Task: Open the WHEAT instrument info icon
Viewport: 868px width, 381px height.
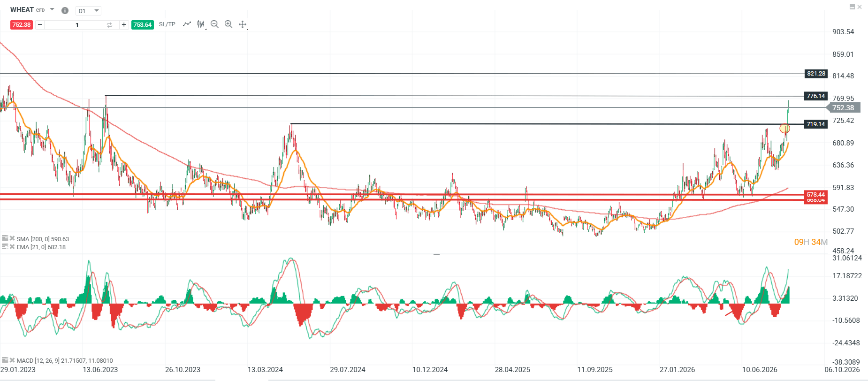Action: click(x=65, y=10)
